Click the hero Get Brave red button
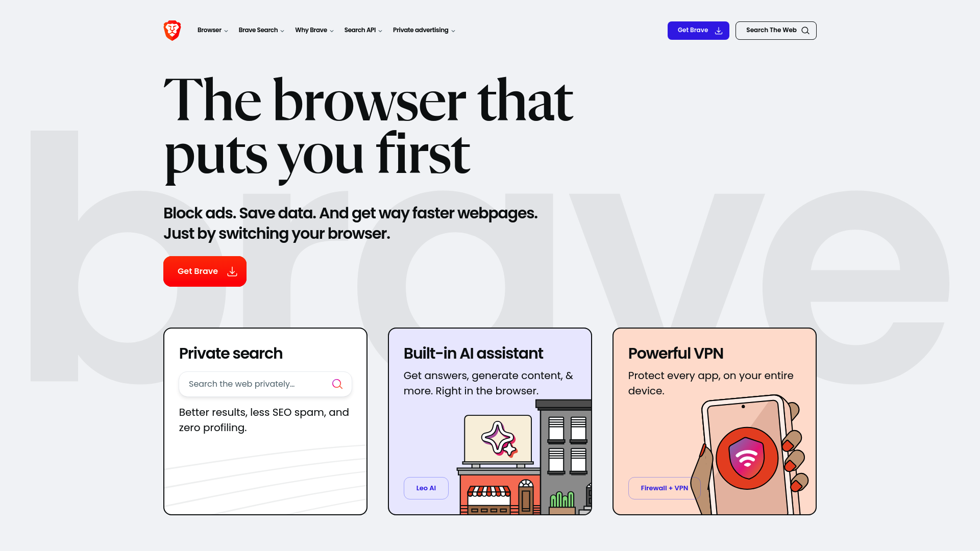The width and height of the screenshot is (980, 551). click(205, 271)
